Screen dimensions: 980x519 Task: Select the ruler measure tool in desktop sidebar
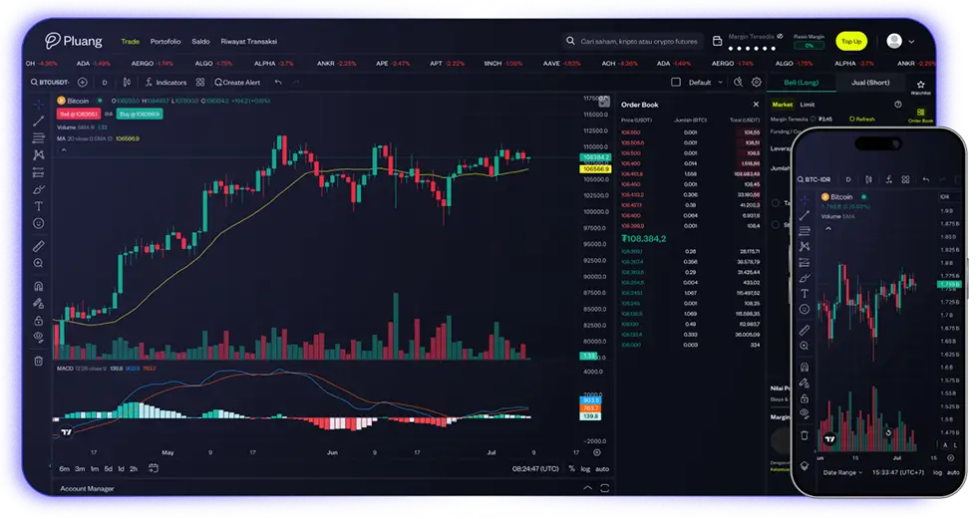(39, 247)
